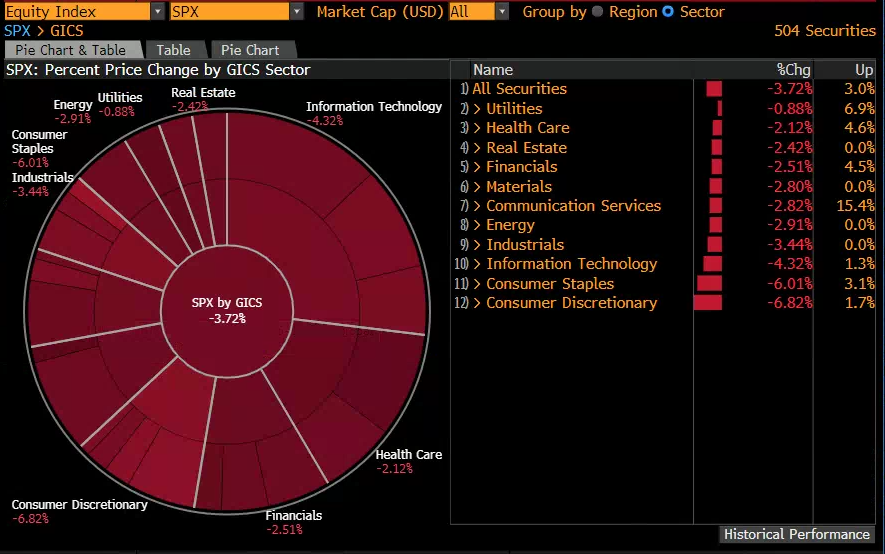Image resolution: width=885 pixels, height=554 pixels.
Task: Switch to the Pie Chart tab
Action: tap(250, 50)
